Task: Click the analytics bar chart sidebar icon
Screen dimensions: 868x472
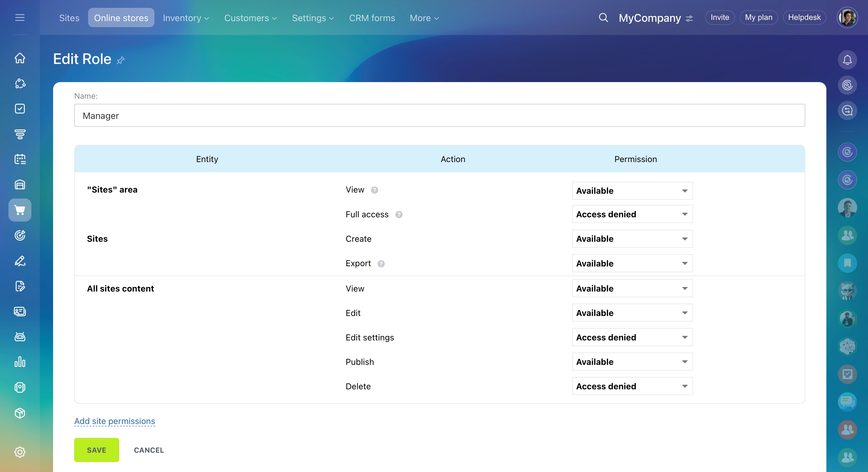Action: click(x=20, y=362)
